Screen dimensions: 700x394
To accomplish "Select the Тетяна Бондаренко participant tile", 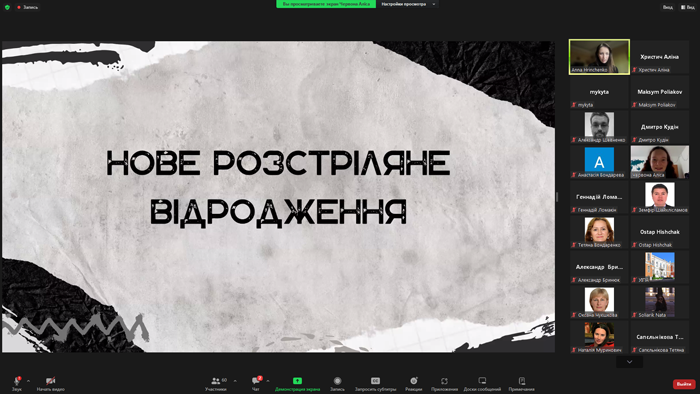I will (599, 232).
